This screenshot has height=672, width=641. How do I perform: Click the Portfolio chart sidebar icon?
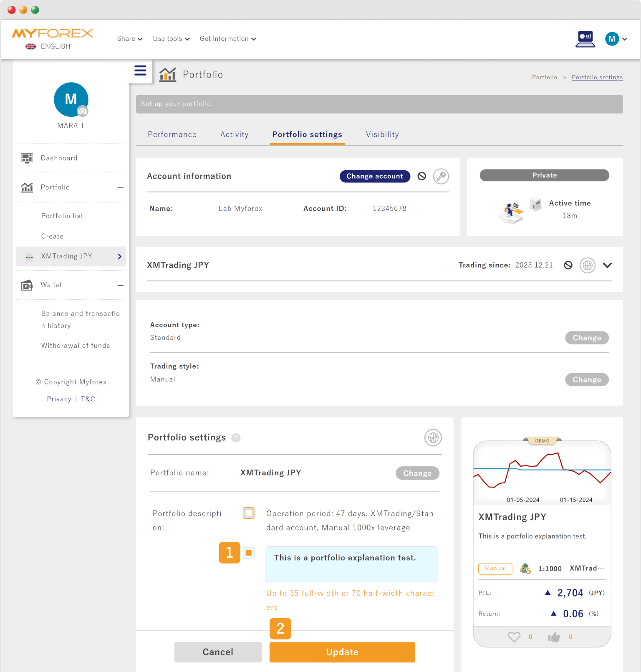(27, 187)
